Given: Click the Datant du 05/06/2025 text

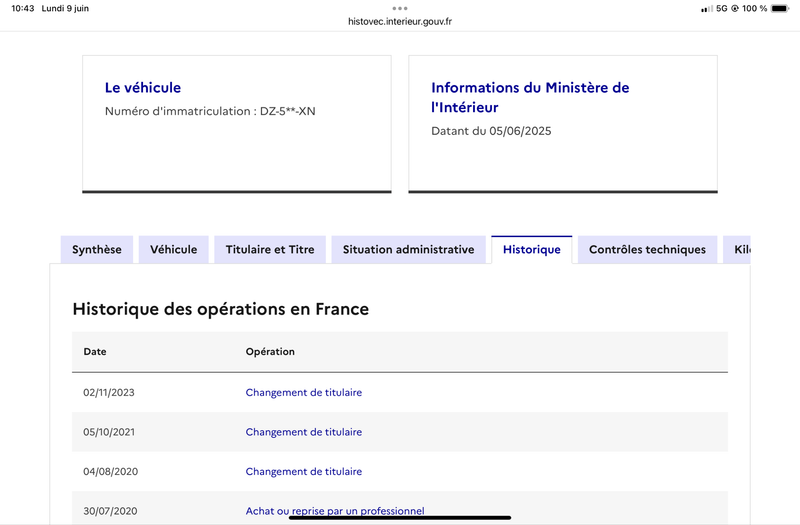Looking at the screenshot, I should (x=491, y=131).
